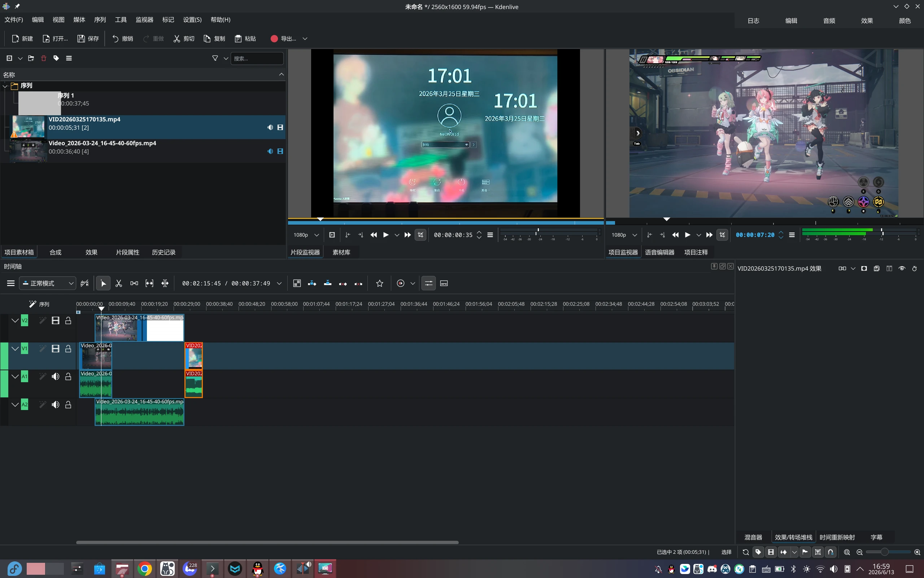The width and height of the screenshot is (924, 578).
Task: Collapse track V1 with its chevron
Action: point(15,349)
